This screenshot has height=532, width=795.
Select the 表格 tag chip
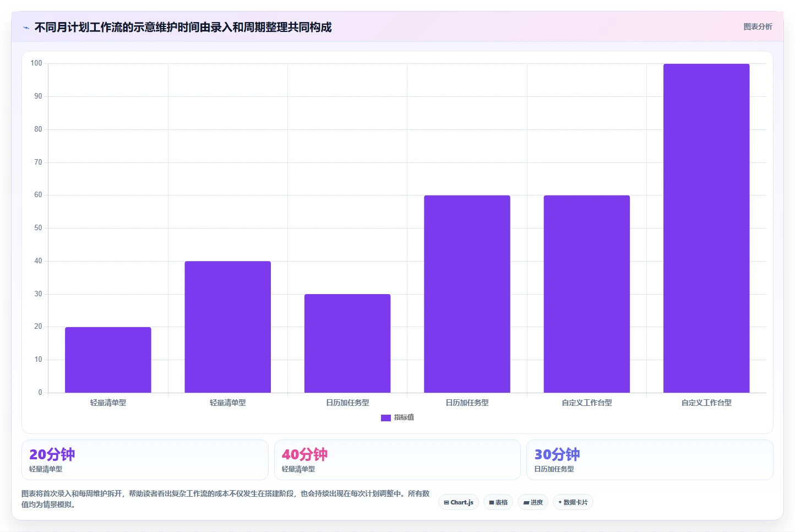click(498, 502)
